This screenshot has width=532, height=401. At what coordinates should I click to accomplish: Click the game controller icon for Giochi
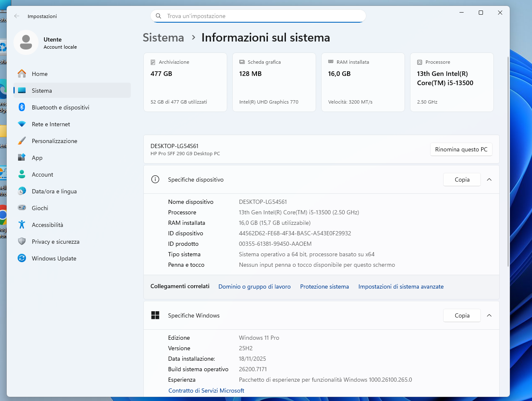22,208
